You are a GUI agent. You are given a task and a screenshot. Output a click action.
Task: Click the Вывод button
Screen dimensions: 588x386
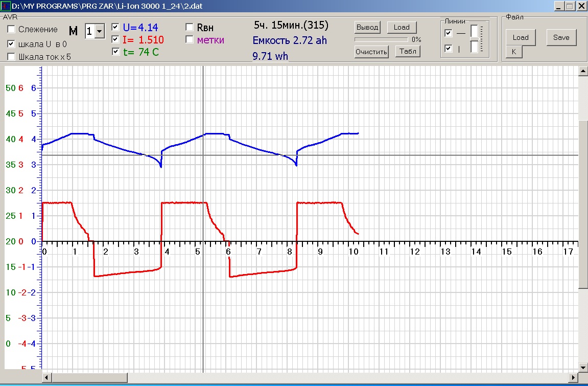[x=367, y=27]
